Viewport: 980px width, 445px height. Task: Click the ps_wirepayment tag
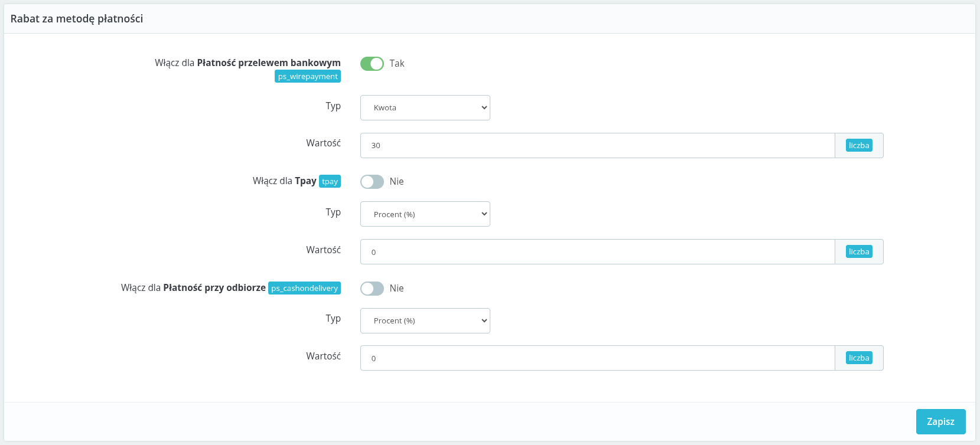308,77
